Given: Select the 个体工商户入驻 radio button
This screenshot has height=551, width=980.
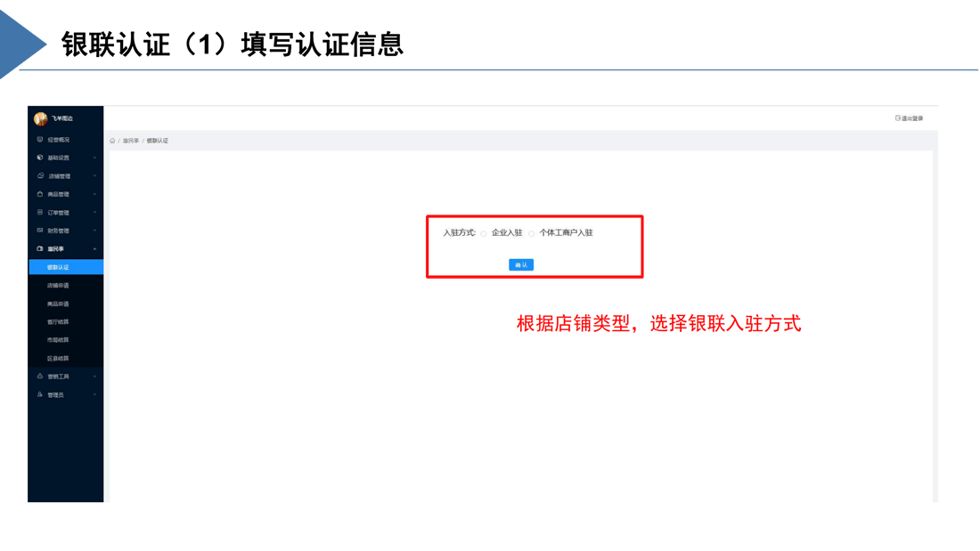Looking at the screenshot, I should tap(531, 233).
